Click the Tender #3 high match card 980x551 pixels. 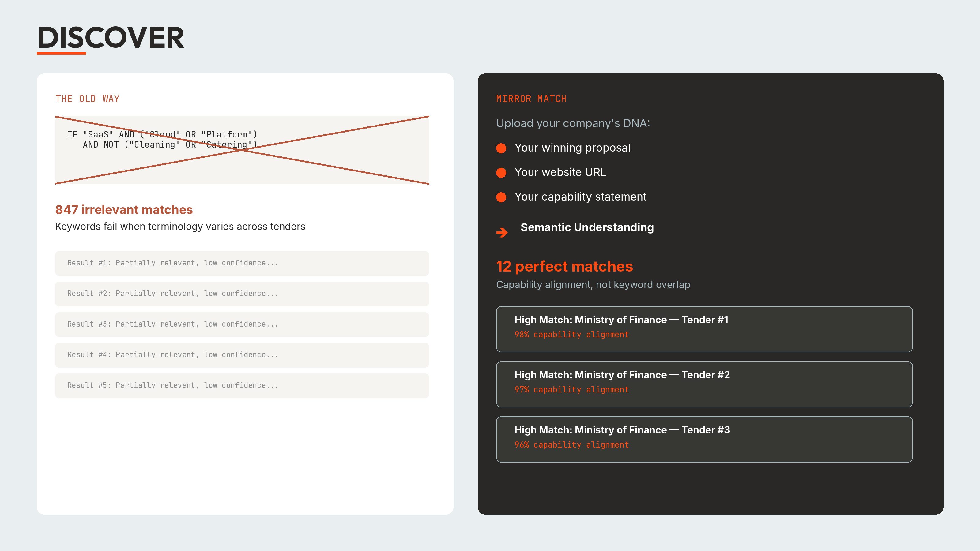pyautogui.click(x=704, y=439)
